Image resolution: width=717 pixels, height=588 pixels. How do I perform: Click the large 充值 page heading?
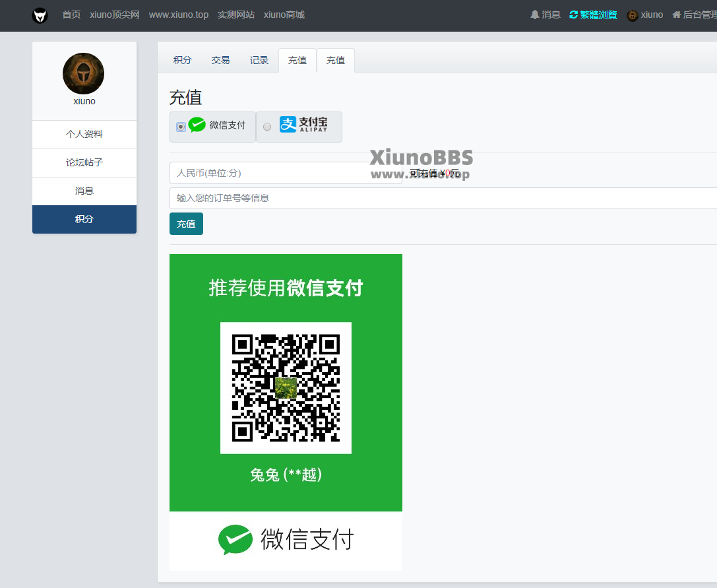[185, 98]
